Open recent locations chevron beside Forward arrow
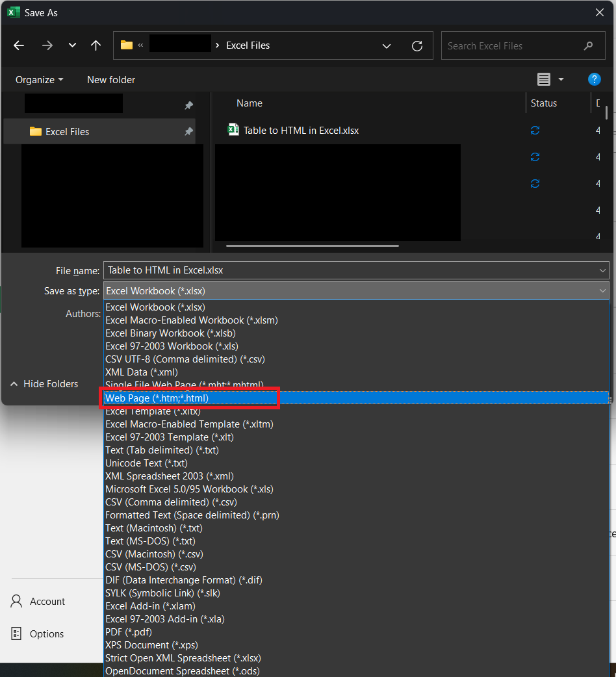The width and height of the screenshot is (616, 677). pos(72,45)
